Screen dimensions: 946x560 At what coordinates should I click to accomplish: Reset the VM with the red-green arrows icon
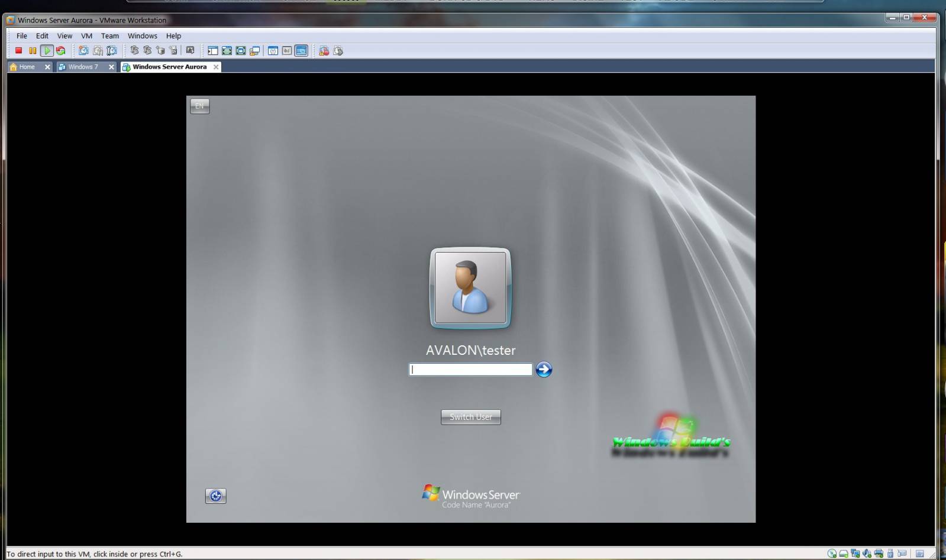coord(60,51)
